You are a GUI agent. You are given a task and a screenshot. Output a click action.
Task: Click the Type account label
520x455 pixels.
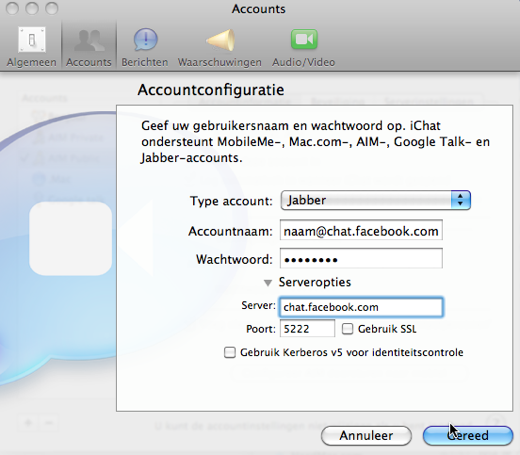(231, 201)
